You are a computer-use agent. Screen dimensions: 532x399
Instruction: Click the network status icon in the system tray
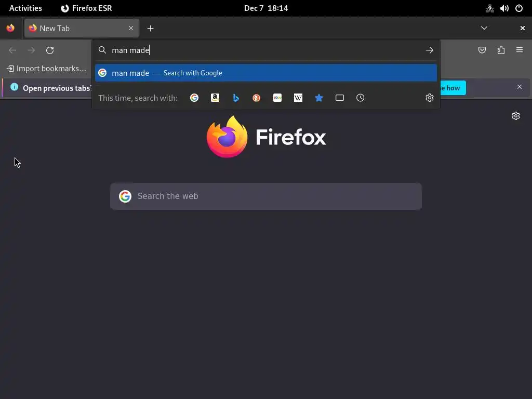tap(489, 8)
